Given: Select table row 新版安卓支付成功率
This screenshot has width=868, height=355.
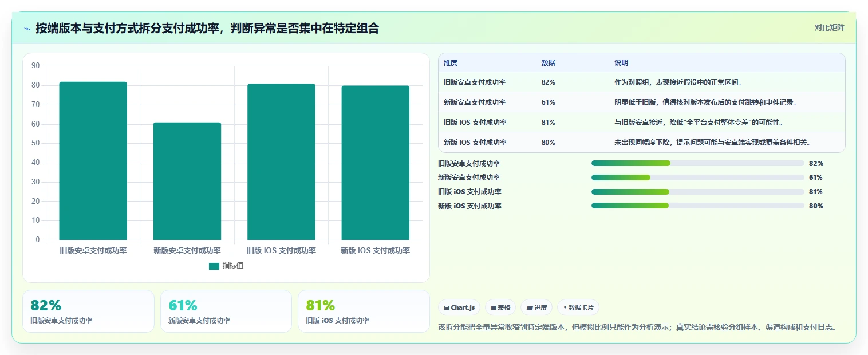Looking at the screenshot, I should point(641,102).
